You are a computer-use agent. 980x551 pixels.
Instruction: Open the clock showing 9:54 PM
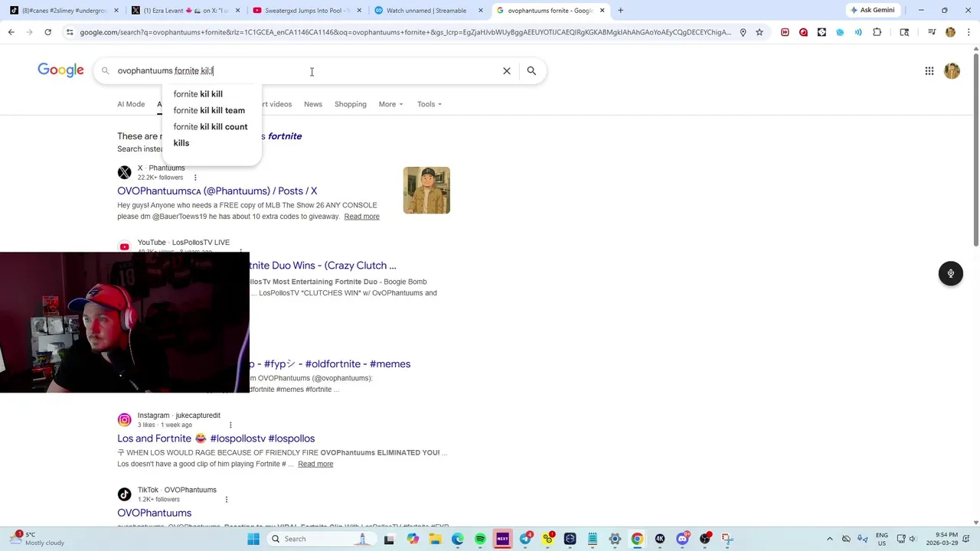942,539
